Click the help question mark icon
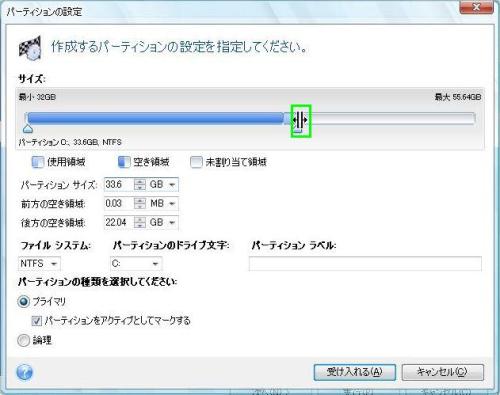Viewport: 500px width, 395px height. coord(24,372)
